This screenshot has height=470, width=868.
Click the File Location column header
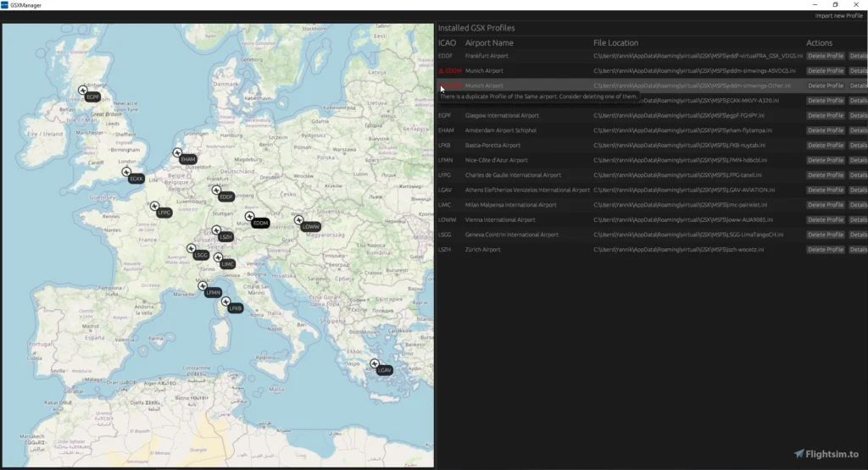[x=615, y=43]
